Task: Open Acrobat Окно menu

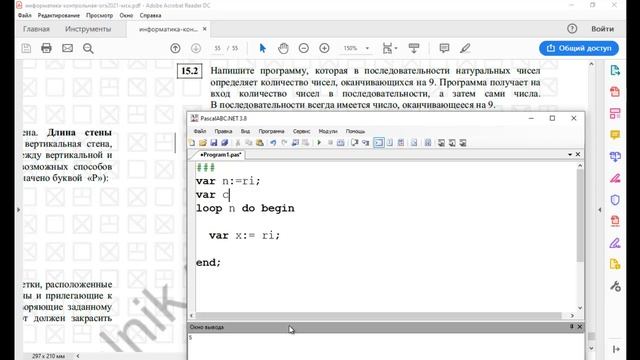Action: coord(126,16)
